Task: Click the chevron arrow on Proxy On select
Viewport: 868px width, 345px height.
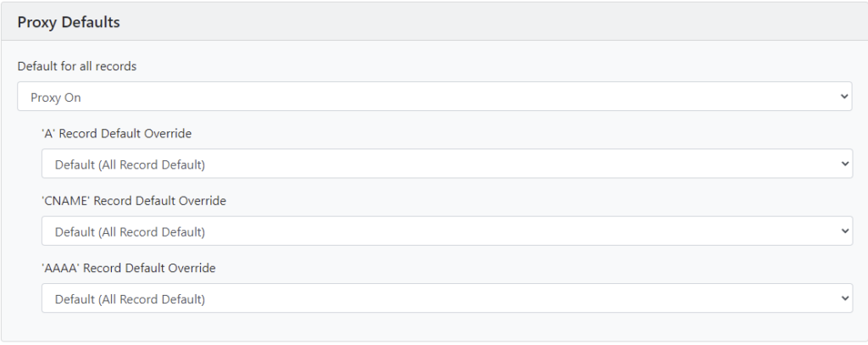Action: 844,97
